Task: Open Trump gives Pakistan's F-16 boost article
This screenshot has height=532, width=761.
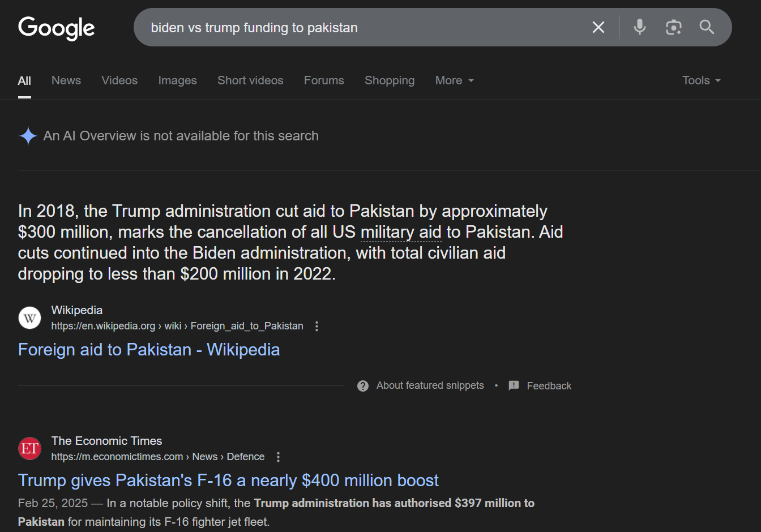Action: [x=228, y=480]
